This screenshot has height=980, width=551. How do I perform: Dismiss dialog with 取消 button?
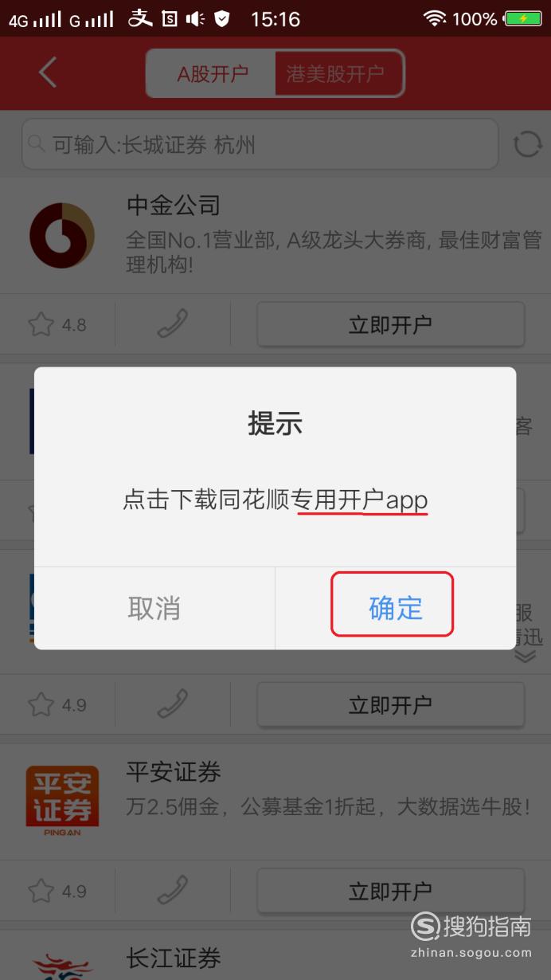click(154, 608)
